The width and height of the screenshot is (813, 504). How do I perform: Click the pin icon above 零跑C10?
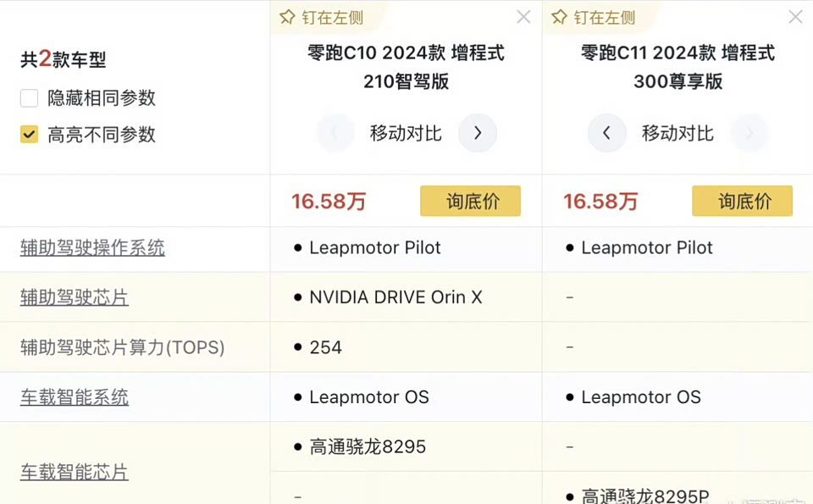[x=287, y=17]
